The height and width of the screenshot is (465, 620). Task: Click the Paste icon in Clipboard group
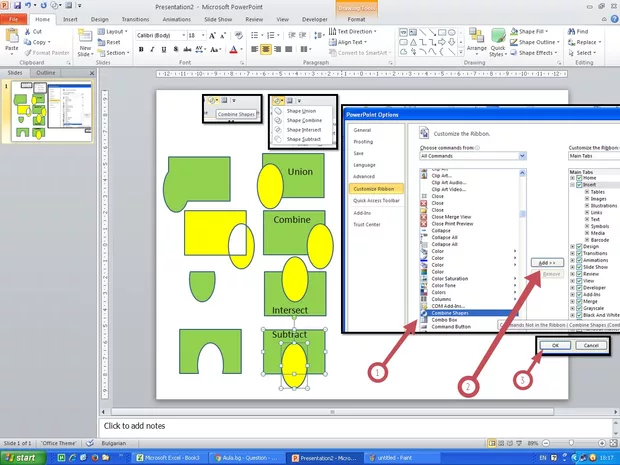pyautogui.click(x=11, y=38)
